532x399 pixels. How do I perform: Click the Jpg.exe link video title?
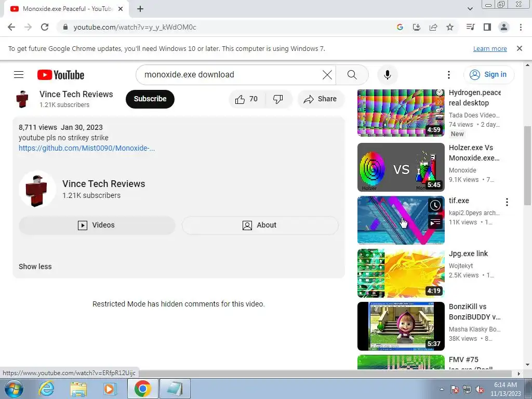click(468, 254)
